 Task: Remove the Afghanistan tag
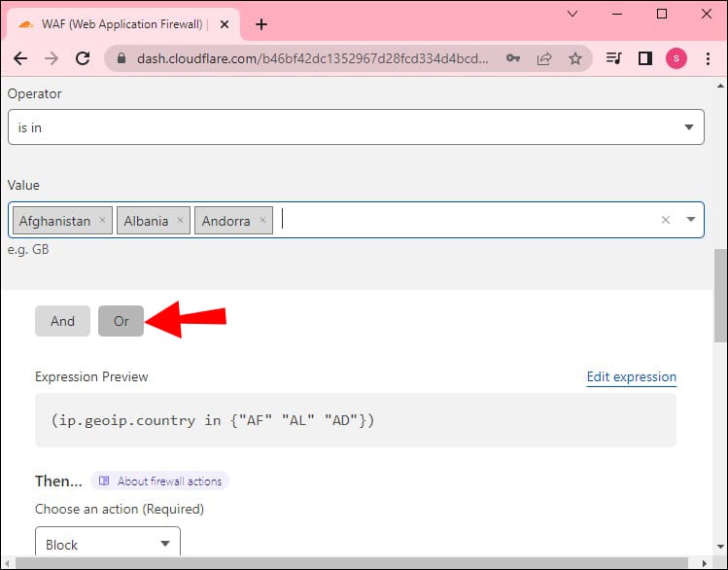click(102, 221)
